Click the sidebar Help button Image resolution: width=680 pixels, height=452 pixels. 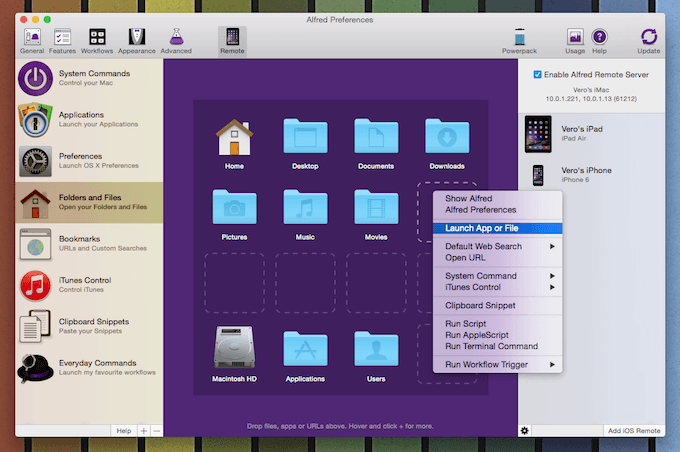click(x=124, y=431)
